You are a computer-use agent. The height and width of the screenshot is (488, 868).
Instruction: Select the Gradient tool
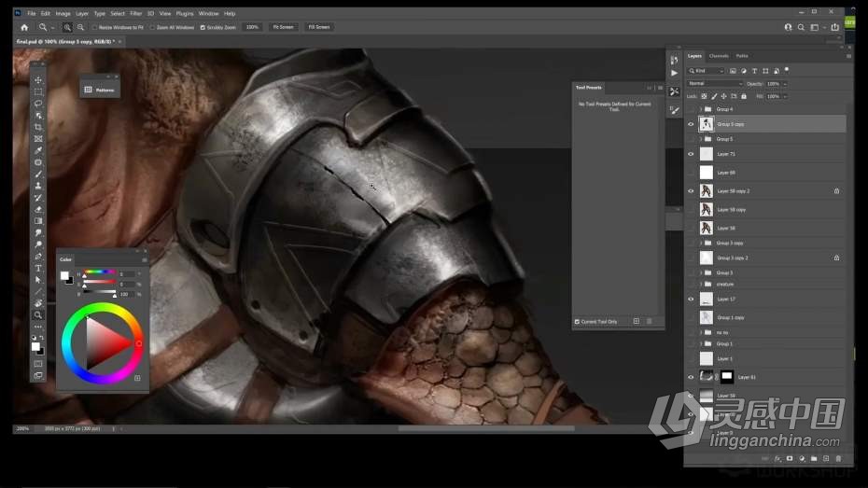point(38,221)
